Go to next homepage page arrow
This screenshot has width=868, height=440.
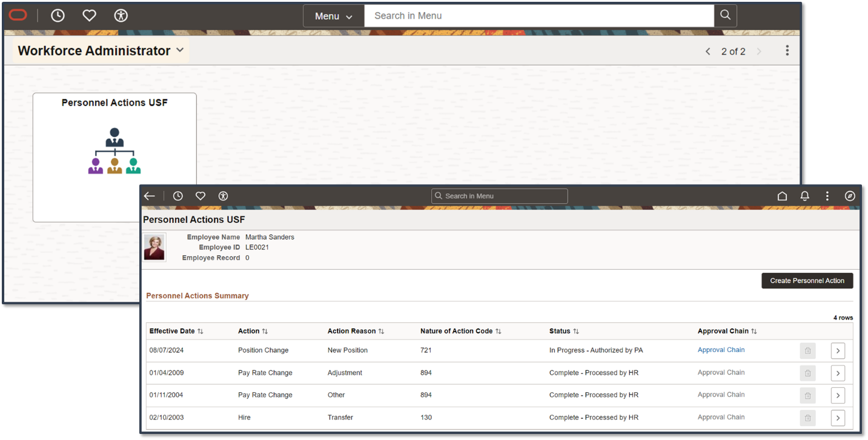tap(759, 52)
